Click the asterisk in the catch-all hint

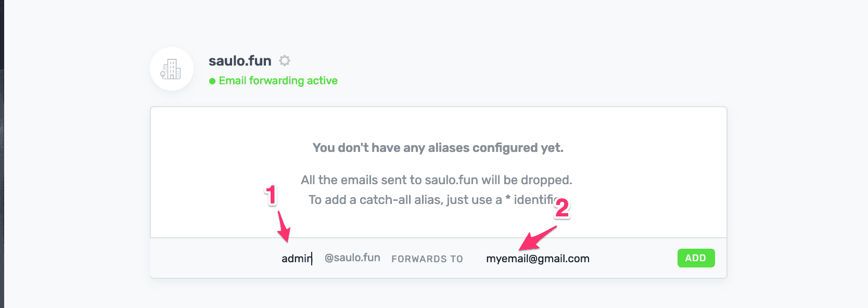508,199
